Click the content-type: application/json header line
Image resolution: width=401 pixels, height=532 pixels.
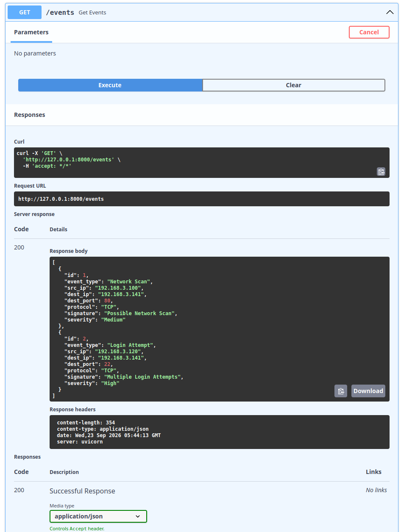click(103, 429)
